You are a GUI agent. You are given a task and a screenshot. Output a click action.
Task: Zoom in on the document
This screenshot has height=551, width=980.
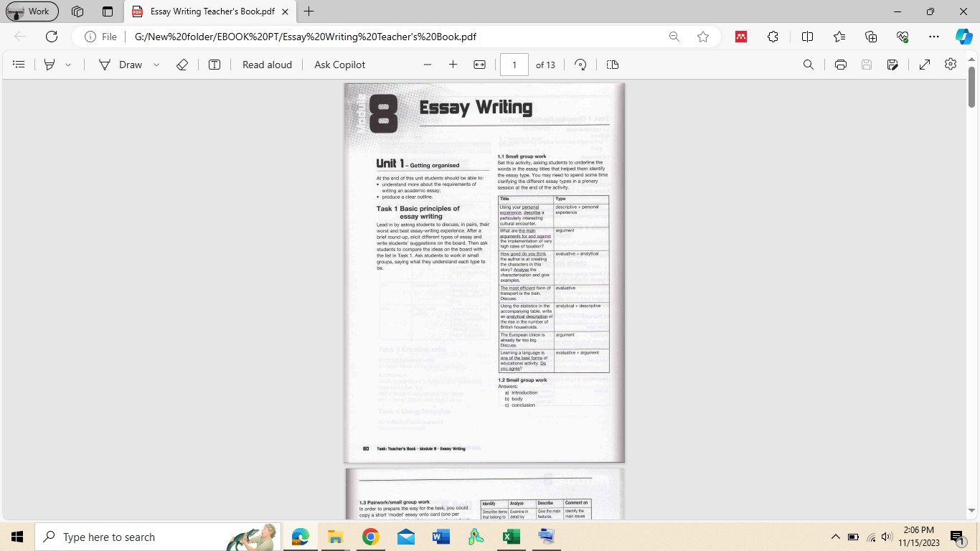pyautogui.click(x=453, y=64)
